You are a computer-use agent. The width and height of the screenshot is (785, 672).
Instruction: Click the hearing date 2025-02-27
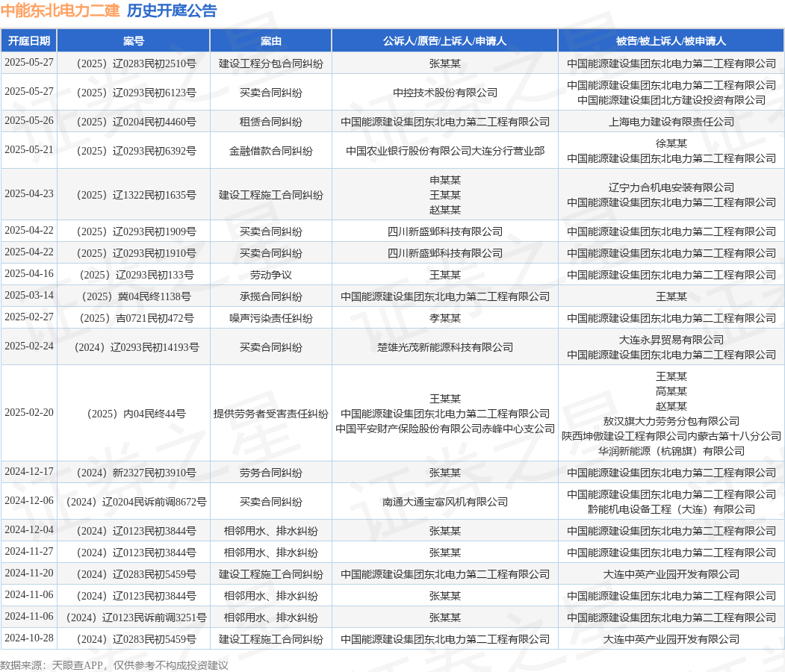coord(29,317)
